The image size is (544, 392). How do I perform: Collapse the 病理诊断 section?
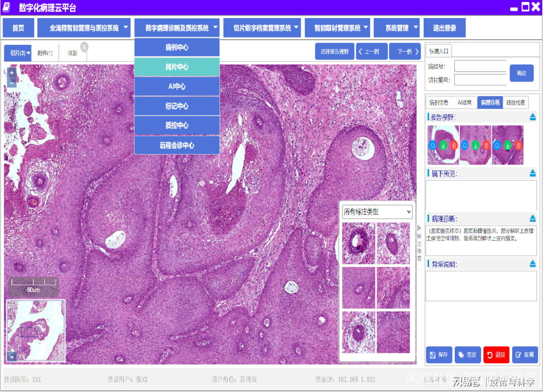(532, 218)
